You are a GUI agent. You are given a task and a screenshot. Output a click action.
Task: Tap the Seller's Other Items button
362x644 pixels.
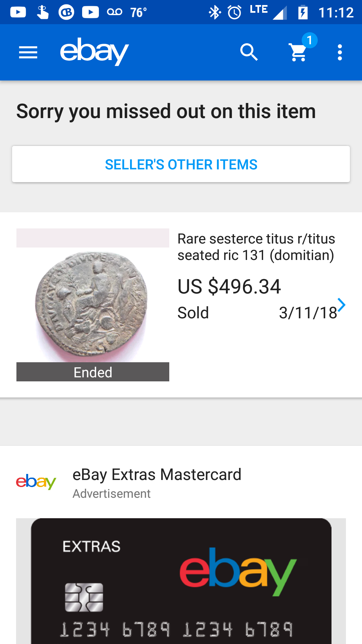pos(181,164)
